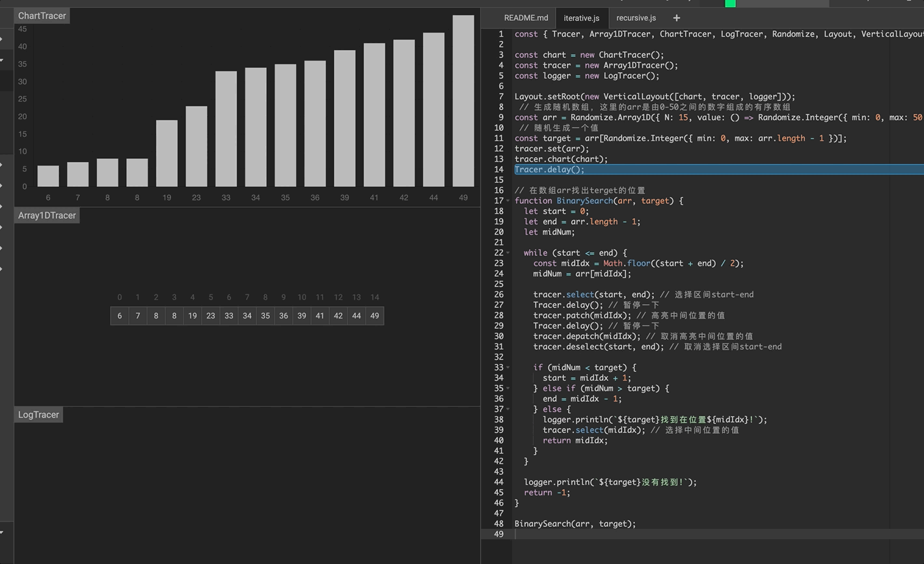Add a new file with the plus icon
The height and width of the screenshot is (564, 924).
tap(677, 18)
